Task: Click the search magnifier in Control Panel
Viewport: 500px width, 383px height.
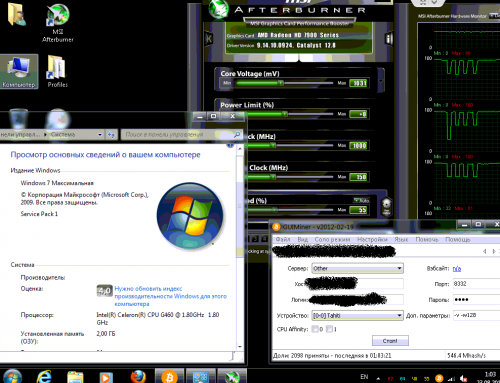Action: coord(237,134)
